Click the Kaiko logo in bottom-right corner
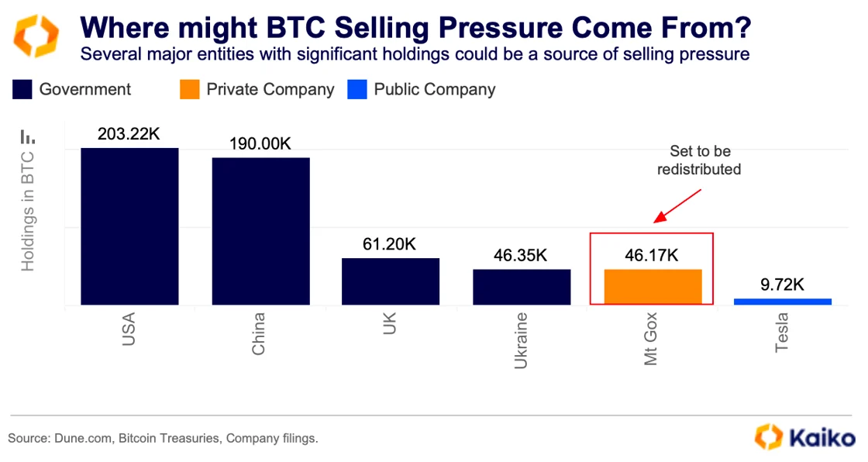The width and height of the screenshot is (868, 462). click(805, 436)
